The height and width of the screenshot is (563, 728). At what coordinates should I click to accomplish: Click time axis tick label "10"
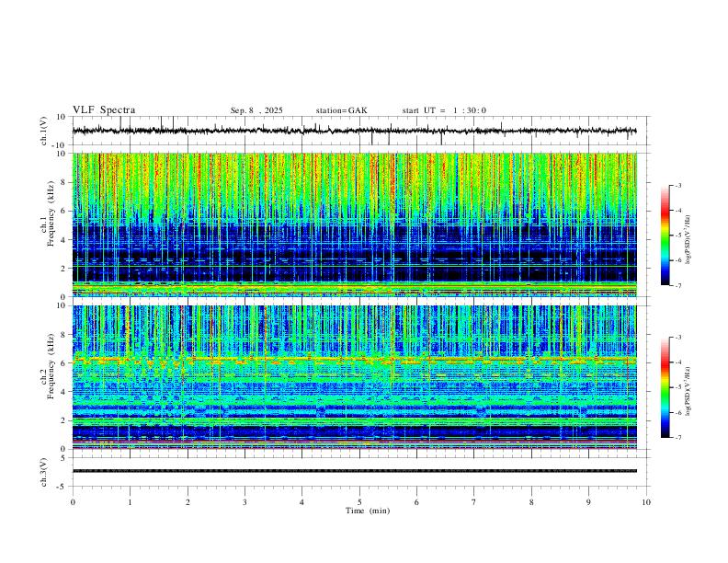646,502
